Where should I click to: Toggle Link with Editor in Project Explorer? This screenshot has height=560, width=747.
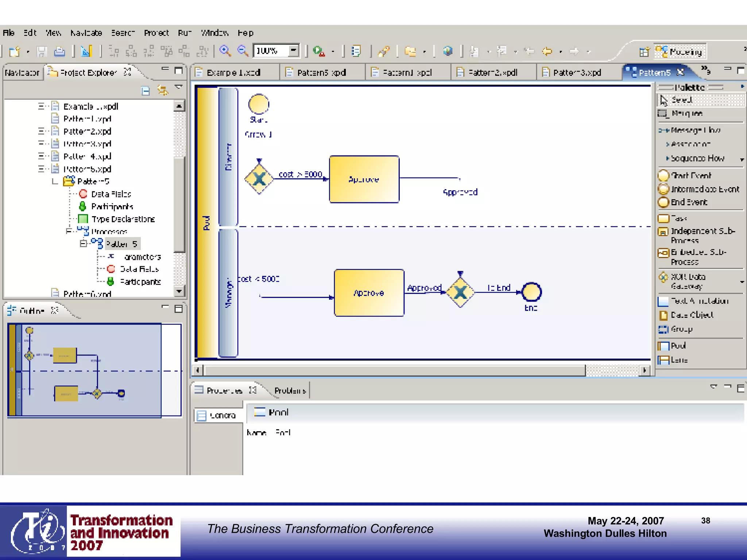(x=163, y=90)
